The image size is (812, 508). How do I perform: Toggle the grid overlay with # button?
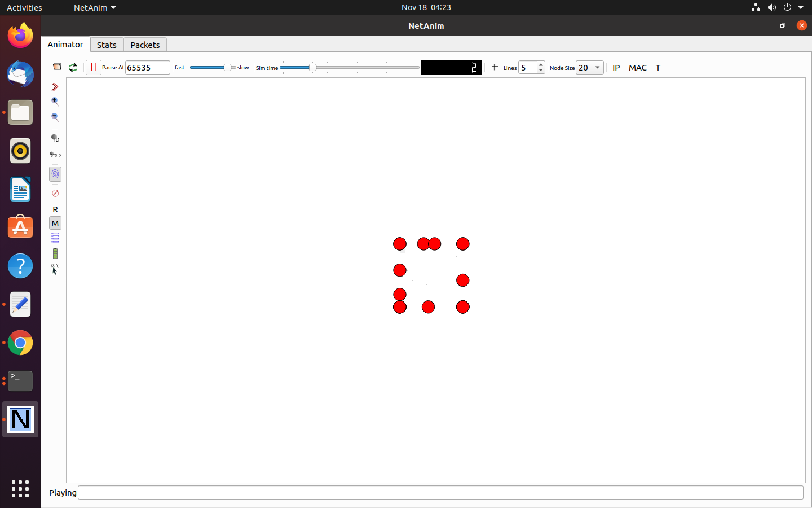click(495, 67)
